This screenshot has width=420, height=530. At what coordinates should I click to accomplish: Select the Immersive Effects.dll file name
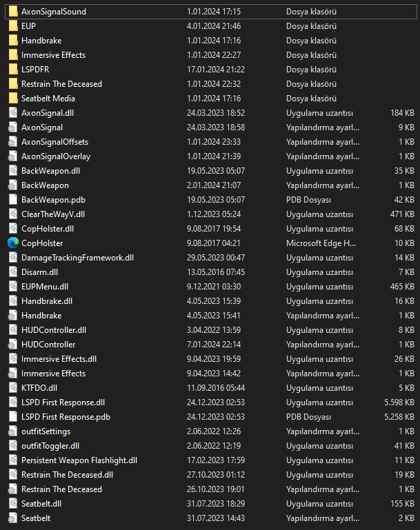click(x=59, y=359)
